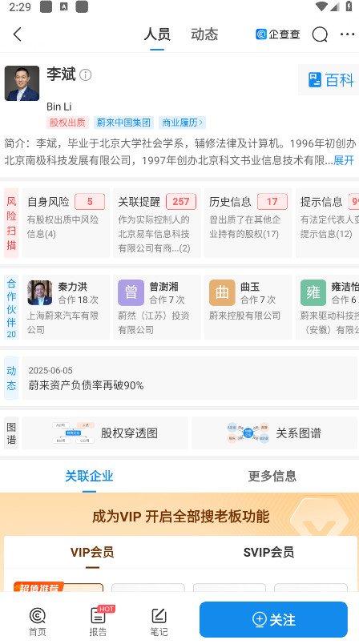Tap the 关注 follow button
The height and width of the screenshot is (644, 359).
(273, 619)
